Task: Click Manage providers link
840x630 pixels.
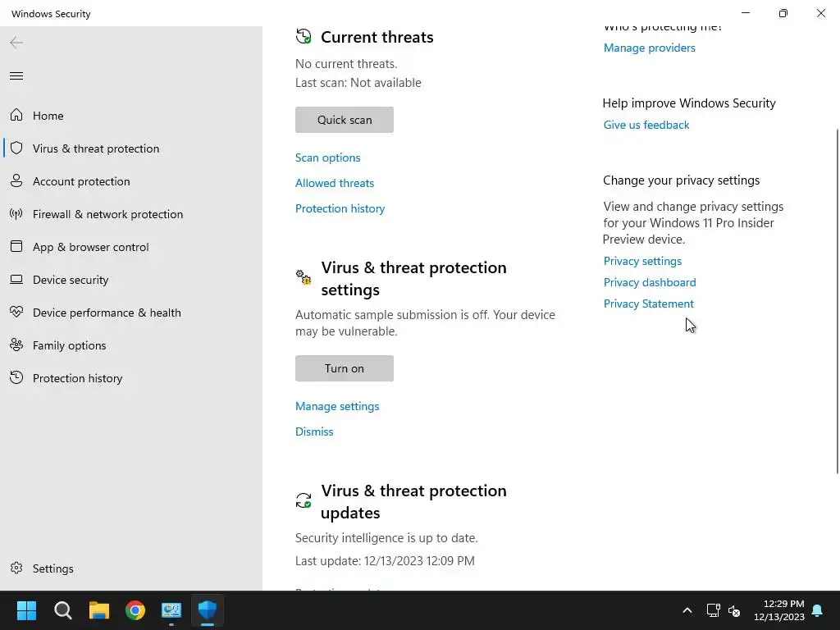Action: point(650,48)
